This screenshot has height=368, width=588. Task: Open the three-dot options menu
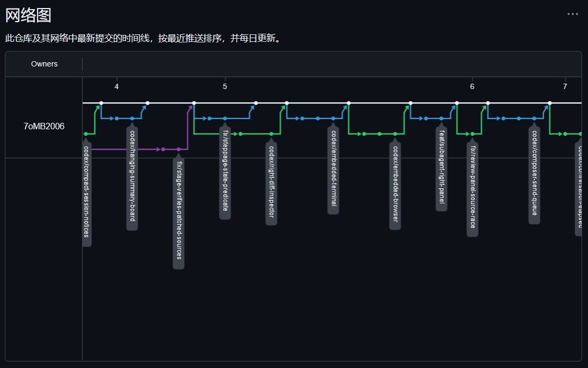click(x=572, y=14)
